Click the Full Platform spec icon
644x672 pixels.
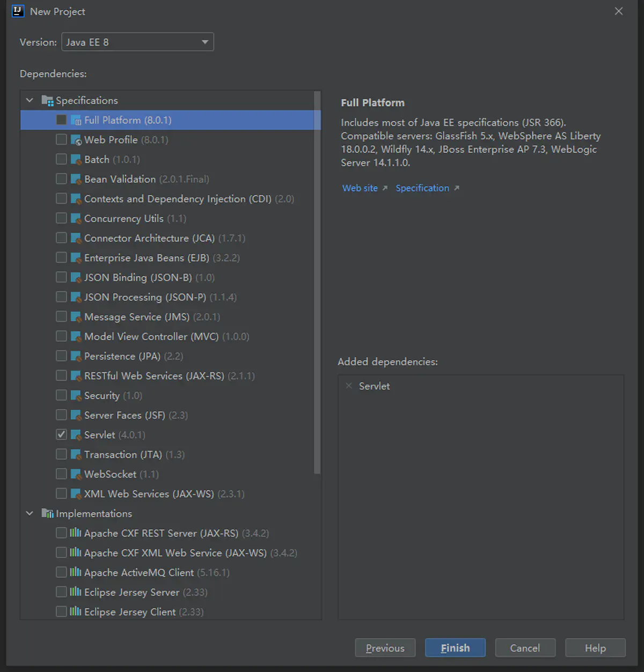point(76,120)
